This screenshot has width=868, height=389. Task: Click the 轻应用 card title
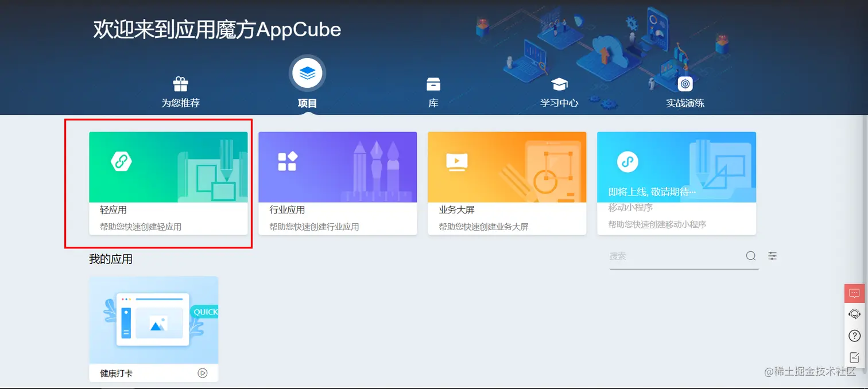[114, 210]
